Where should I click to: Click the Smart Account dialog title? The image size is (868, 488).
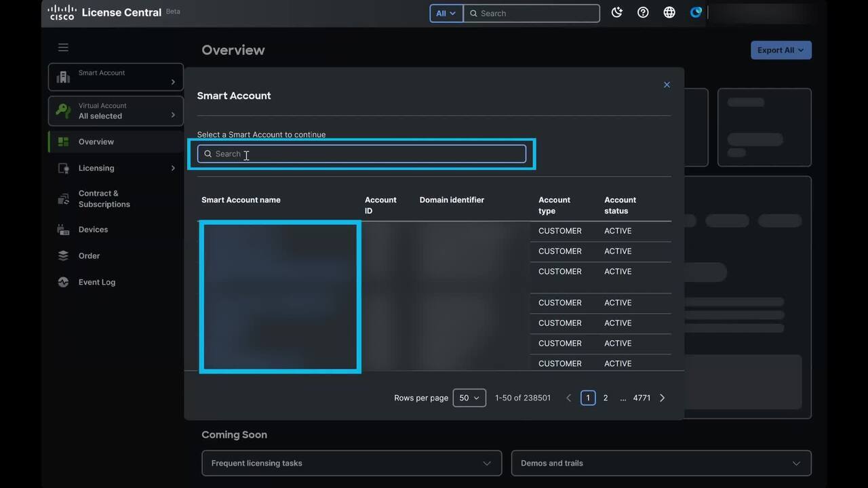[x=234, y=96]
